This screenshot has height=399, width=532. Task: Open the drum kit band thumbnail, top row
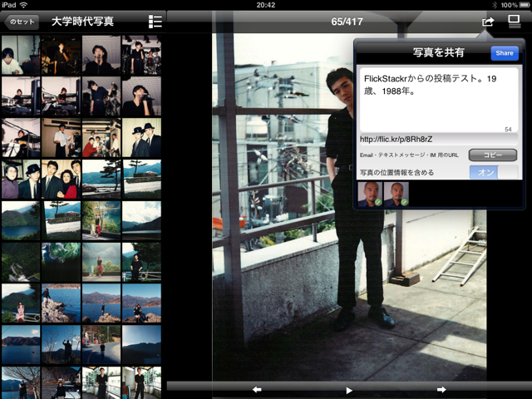coord(140,55)
